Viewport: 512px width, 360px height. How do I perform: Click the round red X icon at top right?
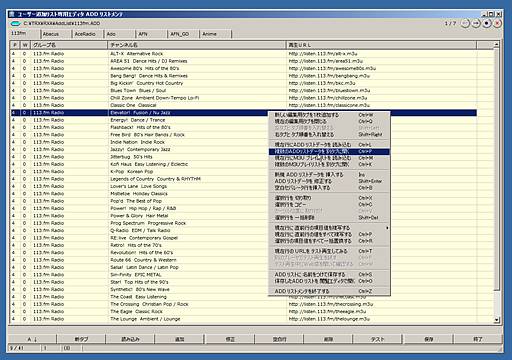[x=497, y=23]
